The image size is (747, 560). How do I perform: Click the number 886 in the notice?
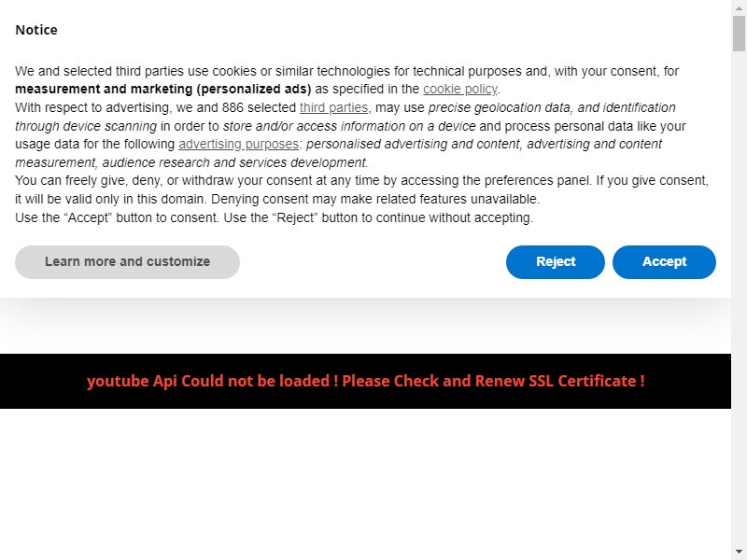pyautogui.click(x=233, y=107)
